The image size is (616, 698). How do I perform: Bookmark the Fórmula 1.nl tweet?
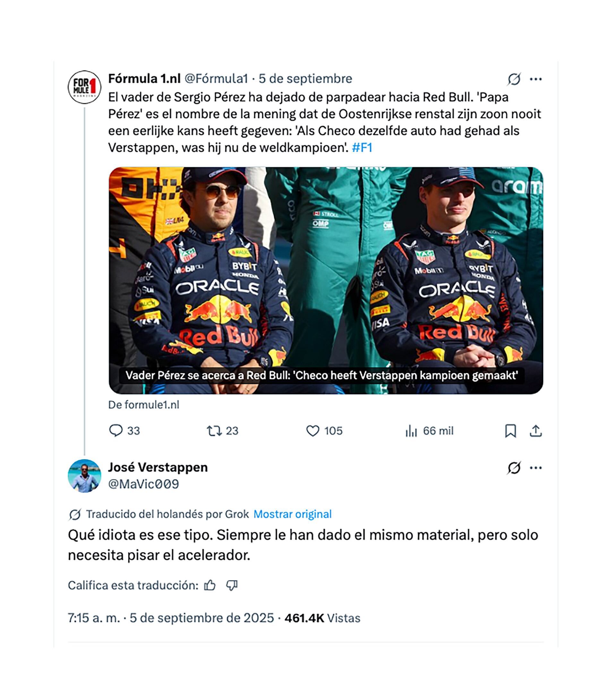click(510, 431)
